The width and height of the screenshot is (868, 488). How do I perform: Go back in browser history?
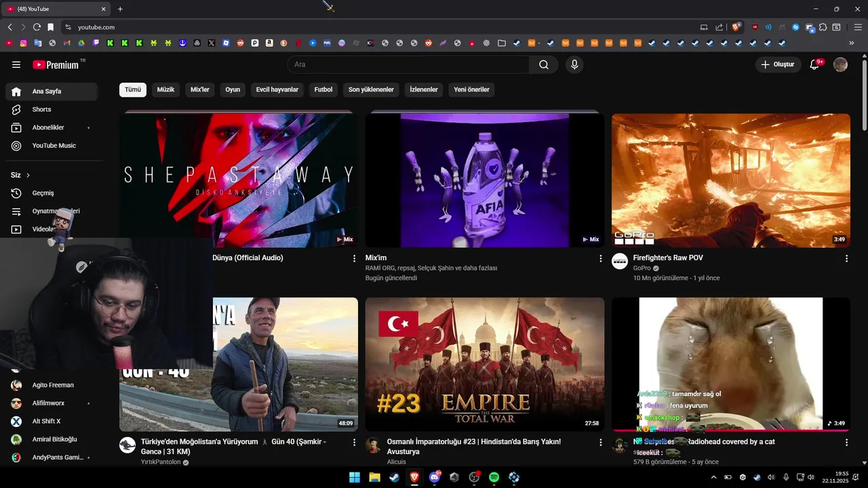point(9,27)
